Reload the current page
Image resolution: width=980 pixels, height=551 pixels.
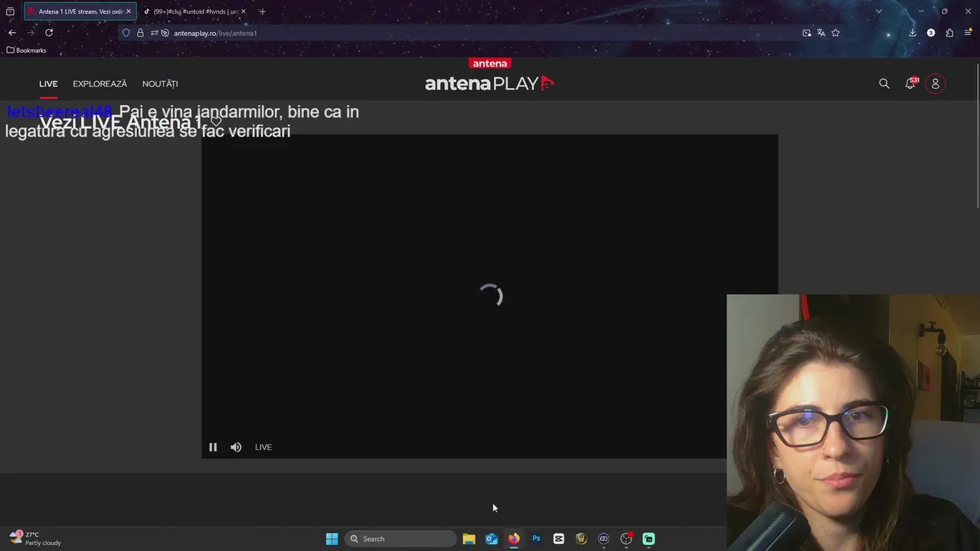point(49,33)
